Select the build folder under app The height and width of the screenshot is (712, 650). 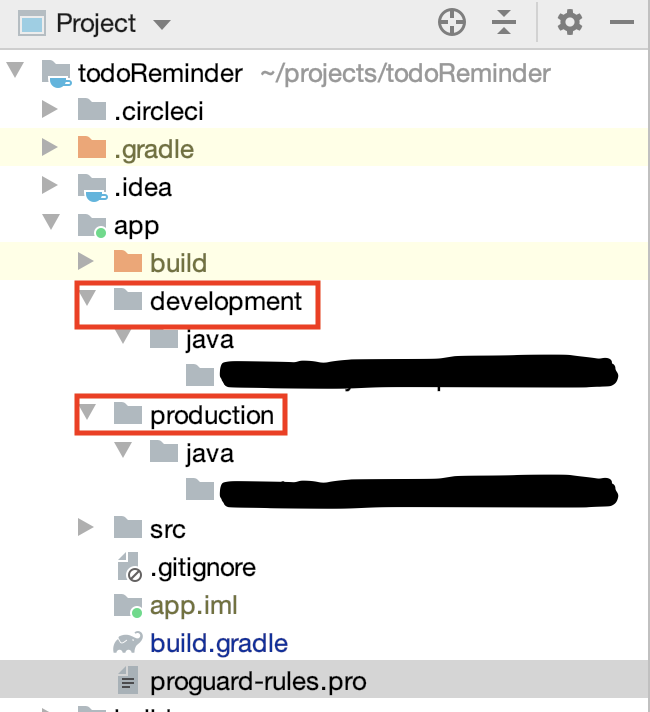[x=178, y=263]
